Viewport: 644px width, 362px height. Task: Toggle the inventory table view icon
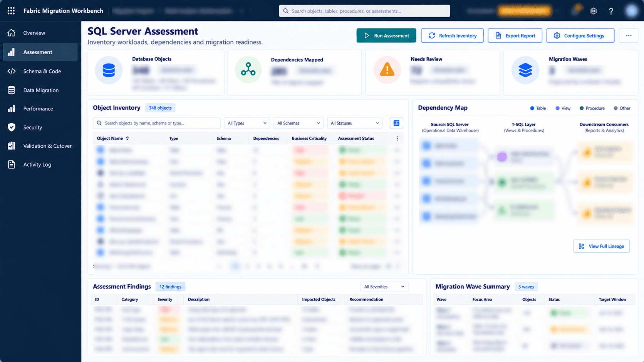coord(396,123)
